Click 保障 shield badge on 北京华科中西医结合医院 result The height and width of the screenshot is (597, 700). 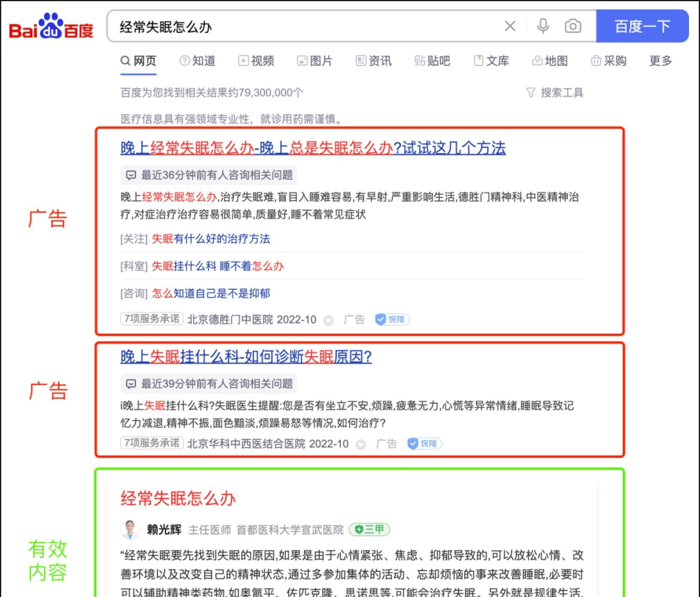pyautogui.click(x=424, y=444)
